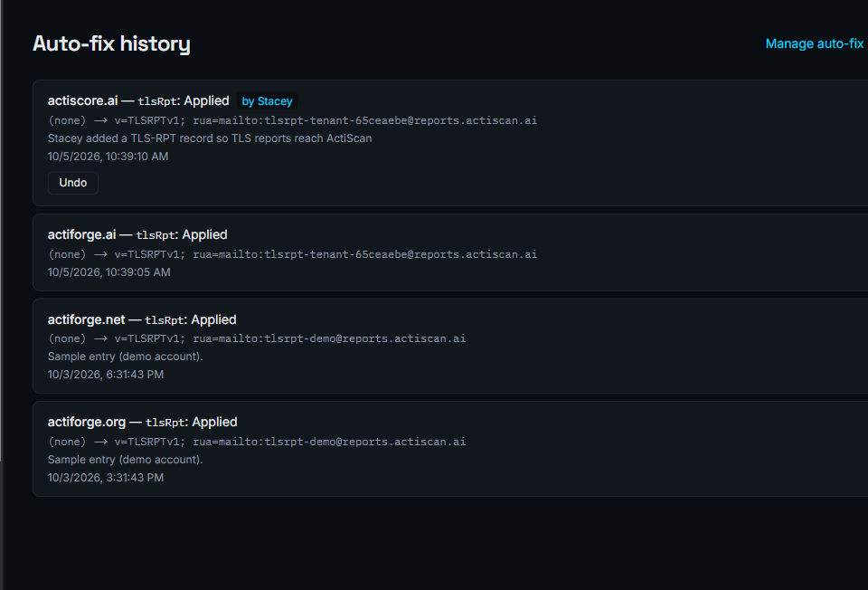Select the actiforge.org entry title
This screenshot has width=868, height=590.
[142, 423]
